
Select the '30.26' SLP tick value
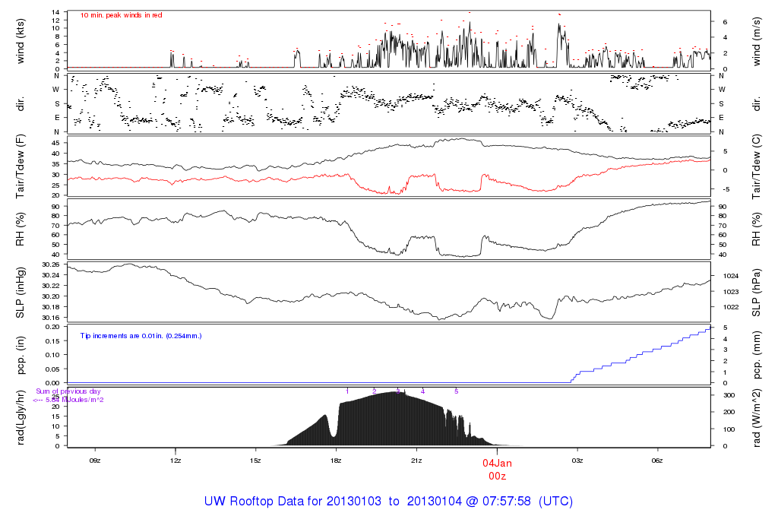[51, 265]
